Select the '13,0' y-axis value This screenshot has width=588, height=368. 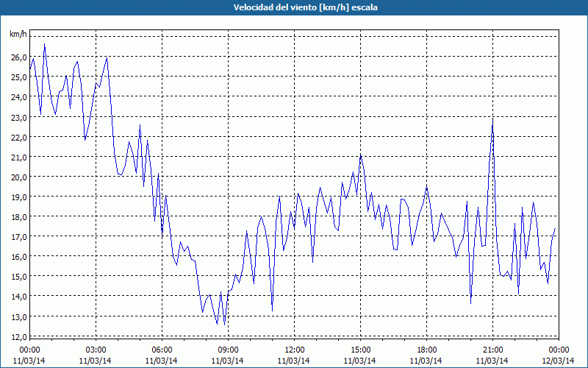click(x=18, y=317)
